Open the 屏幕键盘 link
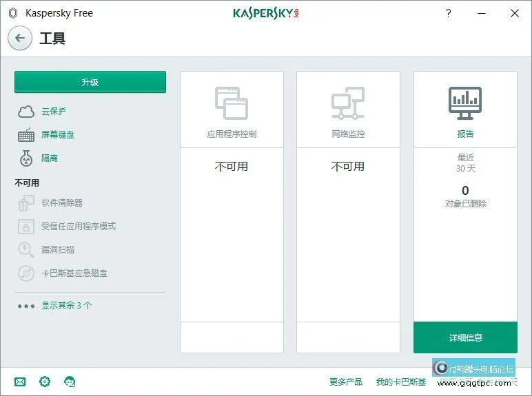Screen dimensions: 532x396 click(58, 134)
